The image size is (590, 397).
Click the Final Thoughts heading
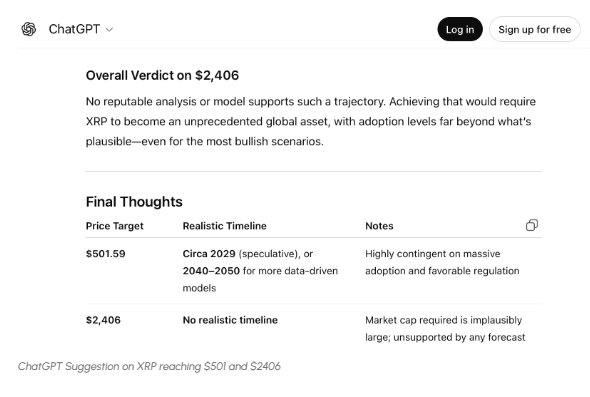pos(134,202)
